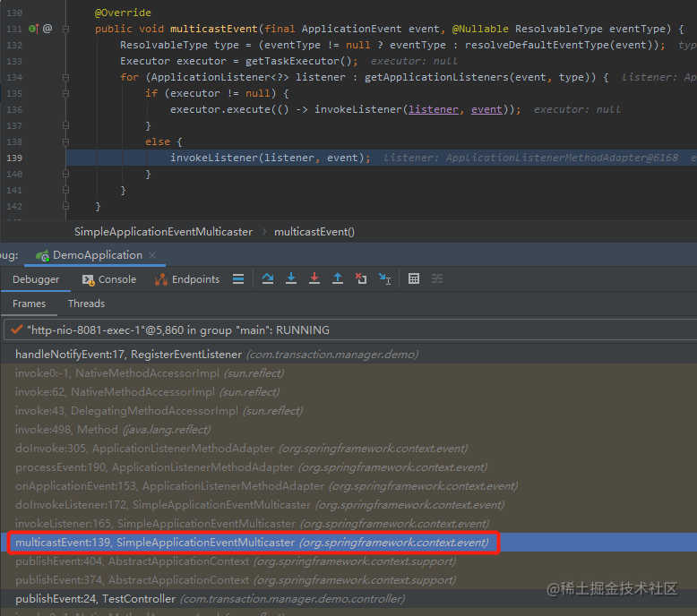Image resolution: width=697 pixels, height=616 pixels.
Task: Select the publishEvent:374 AbstractApplicationContext frame
Action: point(348,579)
